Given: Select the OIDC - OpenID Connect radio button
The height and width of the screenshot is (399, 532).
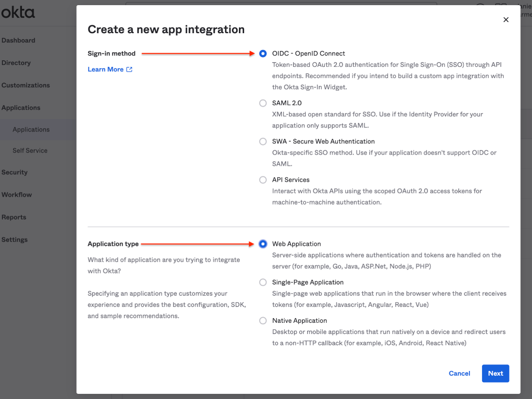Looking at the screenshot, I should [263, 54].
